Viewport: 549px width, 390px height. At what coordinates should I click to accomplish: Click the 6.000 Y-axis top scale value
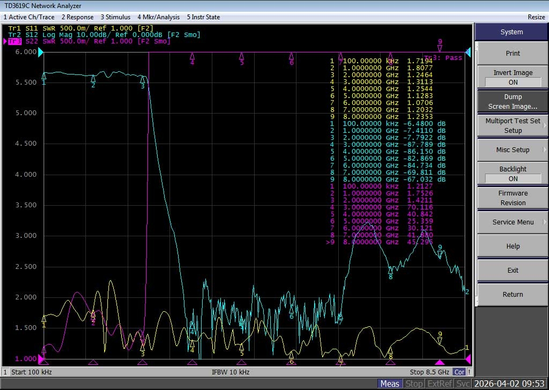click(26, 52)
